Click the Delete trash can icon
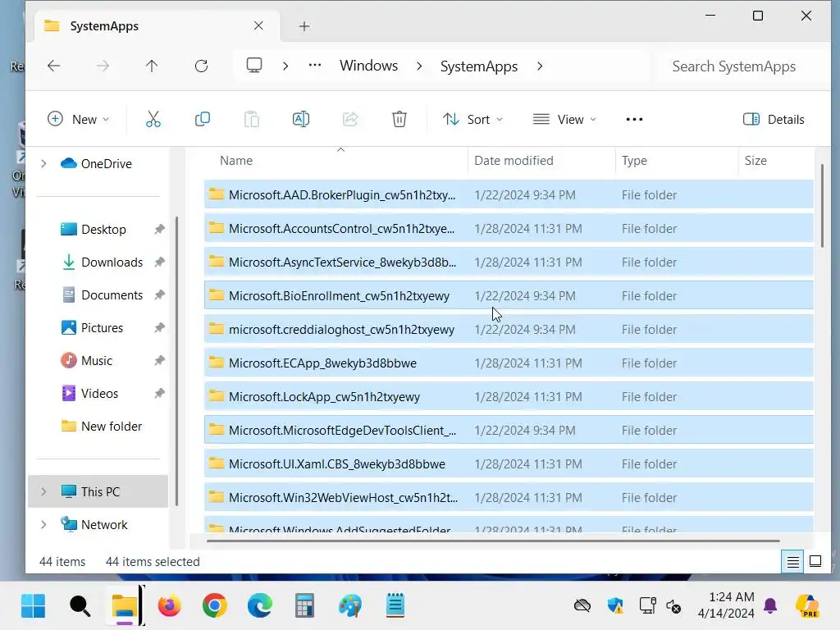Screen dimensions: 840x630 point(399,119)
